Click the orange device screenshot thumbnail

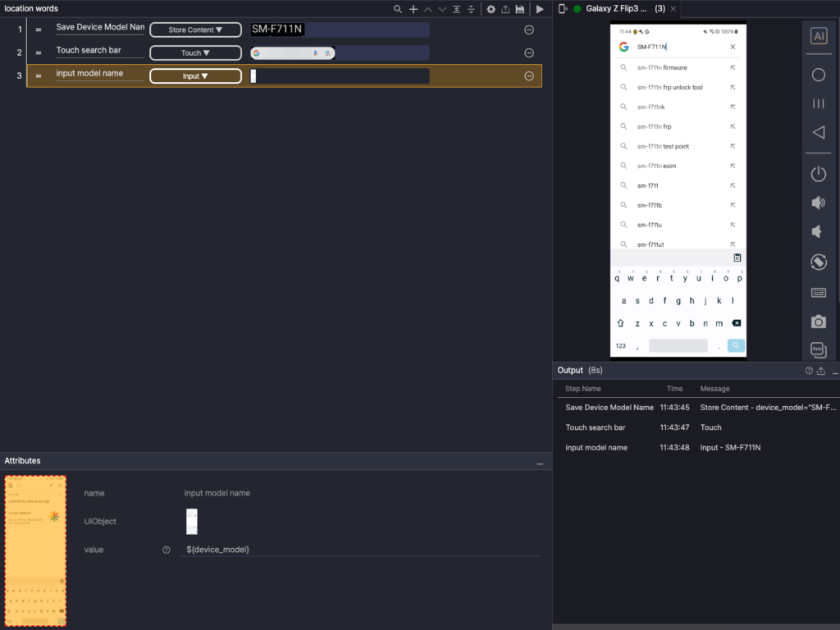[35, 550]
